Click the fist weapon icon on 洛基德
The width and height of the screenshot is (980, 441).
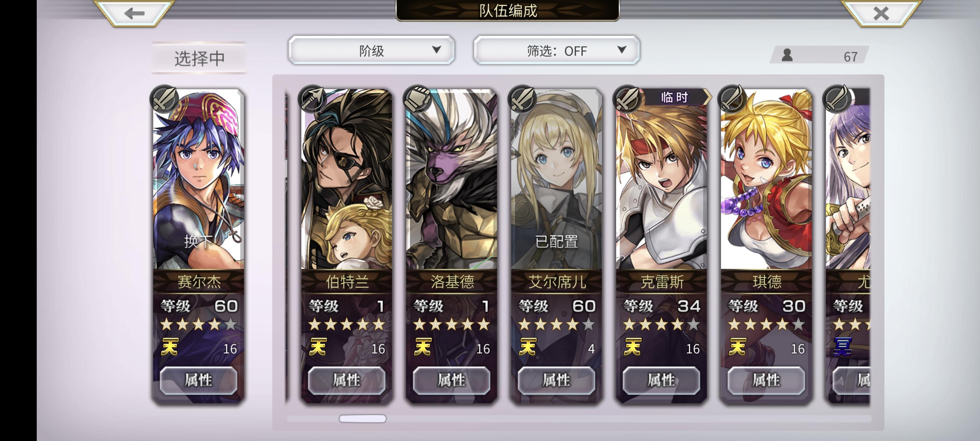pos(417,99)
